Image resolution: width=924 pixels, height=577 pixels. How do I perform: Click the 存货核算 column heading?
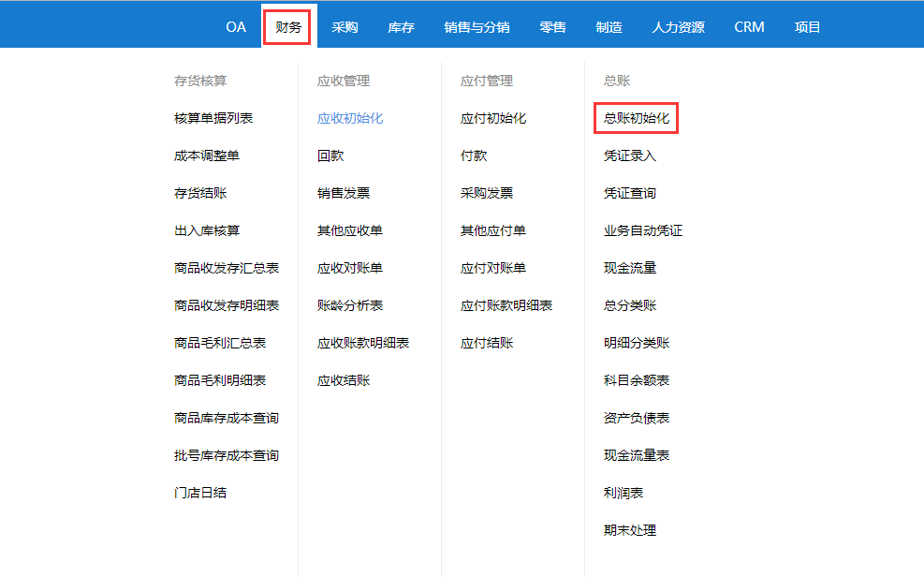[x=200, y=81]
